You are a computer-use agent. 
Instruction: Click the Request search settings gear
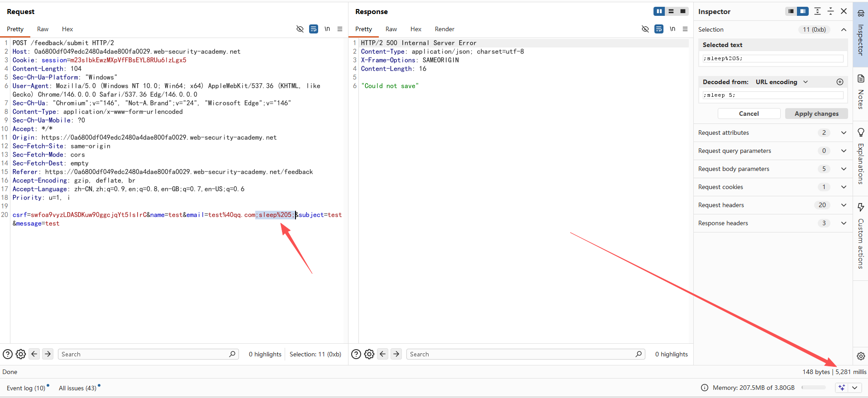pos(21,354)
